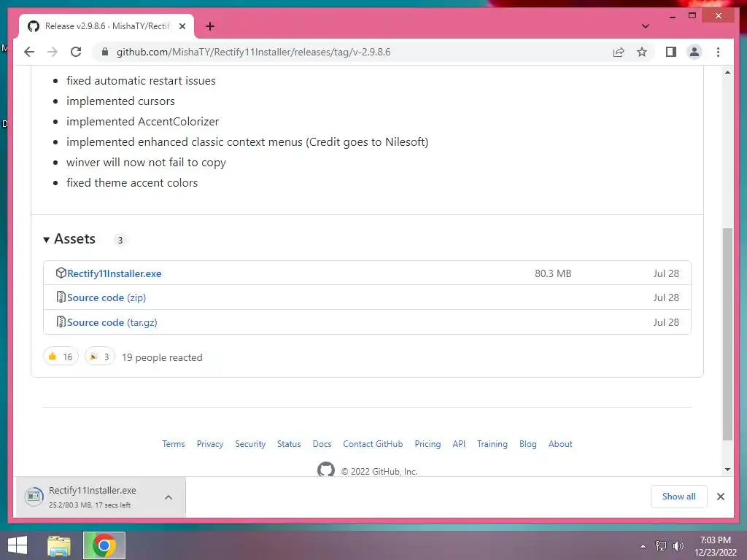
Task: Click the scrollbar down arrow
Action: (x=727, y=470)
